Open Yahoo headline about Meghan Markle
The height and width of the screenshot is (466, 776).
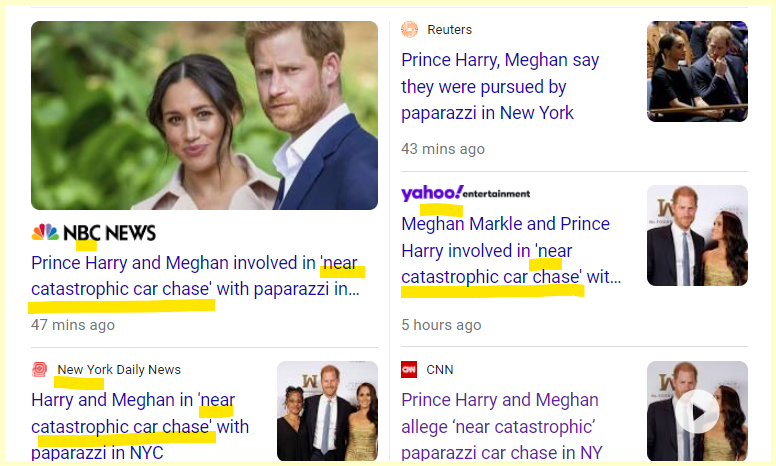(510, 250)
